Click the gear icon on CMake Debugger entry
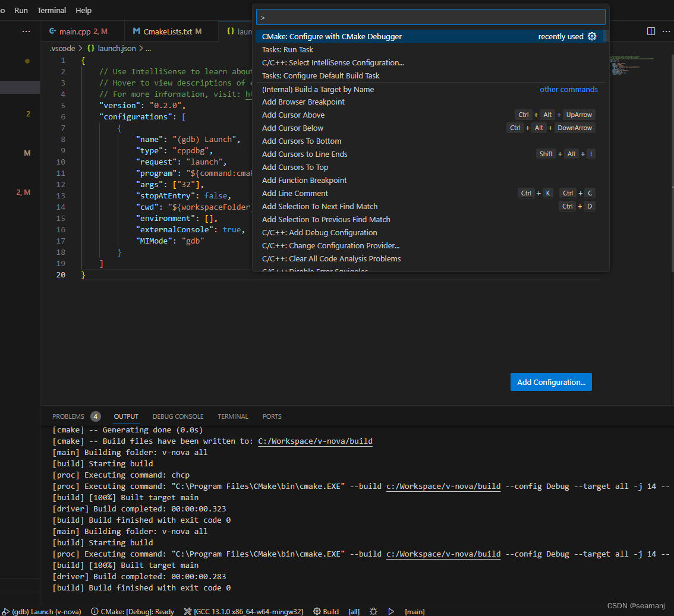 click(x=592, y=36)
